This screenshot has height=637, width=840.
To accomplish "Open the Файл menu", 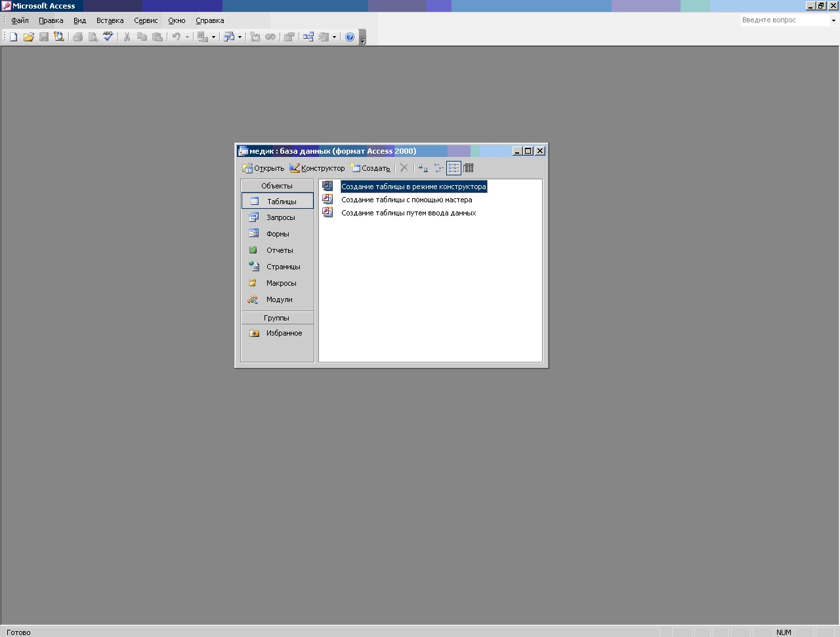I will 20,20.
